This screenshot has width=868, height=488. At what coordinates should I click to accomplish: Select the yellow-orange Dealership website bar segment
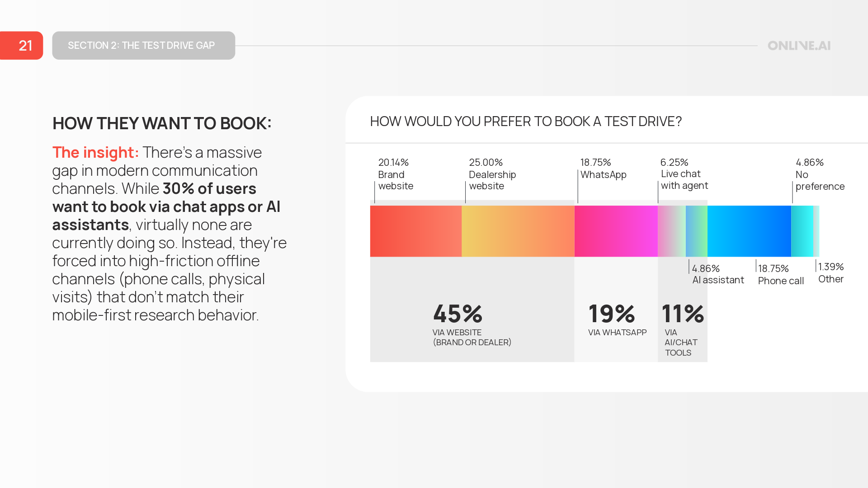tap(518, 231)
